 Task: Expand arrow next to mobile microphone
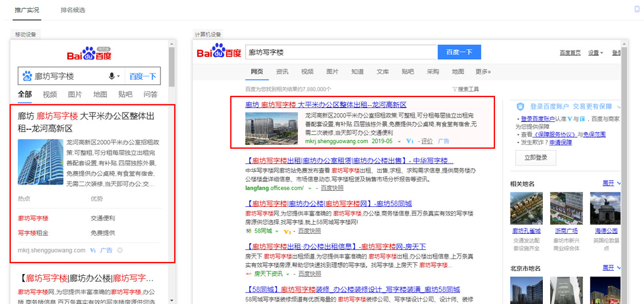point(118,76)
